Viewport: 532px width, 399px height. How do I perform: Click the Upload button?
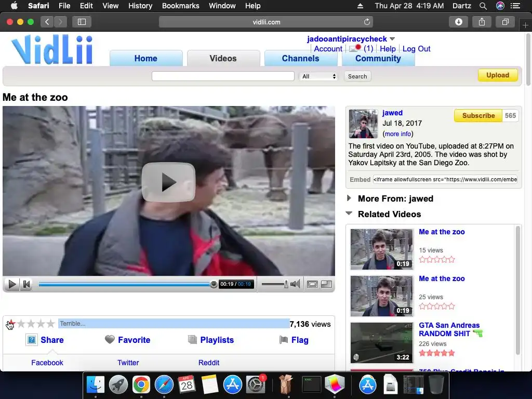click(x=498, y=75)
